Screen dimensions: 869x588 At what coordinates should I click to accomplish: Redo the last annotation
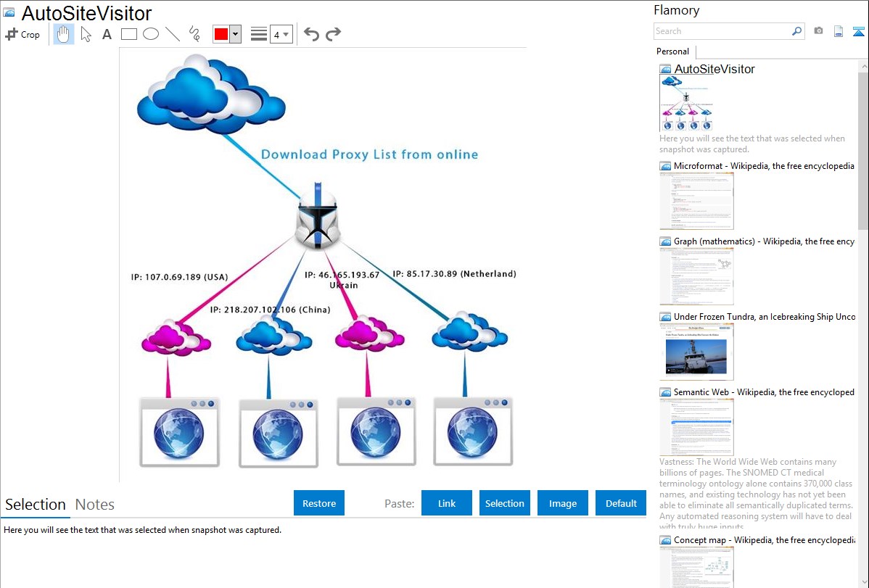[x=333, y=34]
